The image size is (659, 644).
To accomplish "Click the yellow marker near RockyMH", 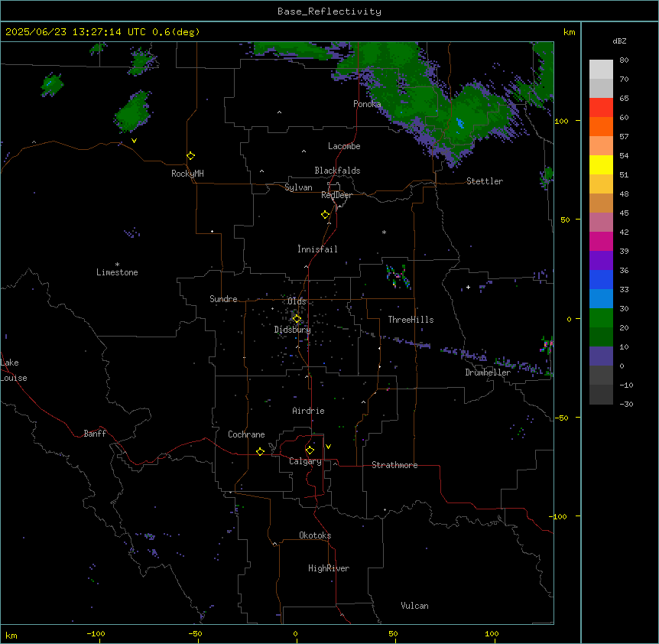I will pos(190,156).
